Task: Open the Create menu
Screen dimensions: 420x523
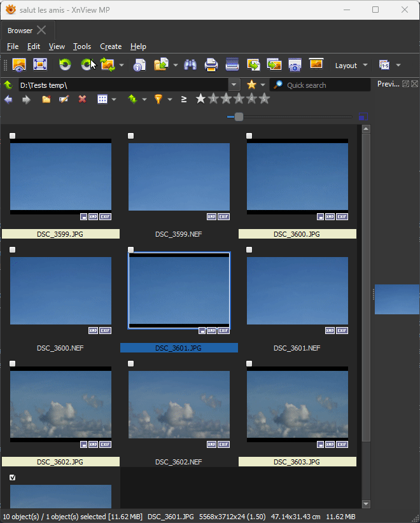Action: point(111,46)
